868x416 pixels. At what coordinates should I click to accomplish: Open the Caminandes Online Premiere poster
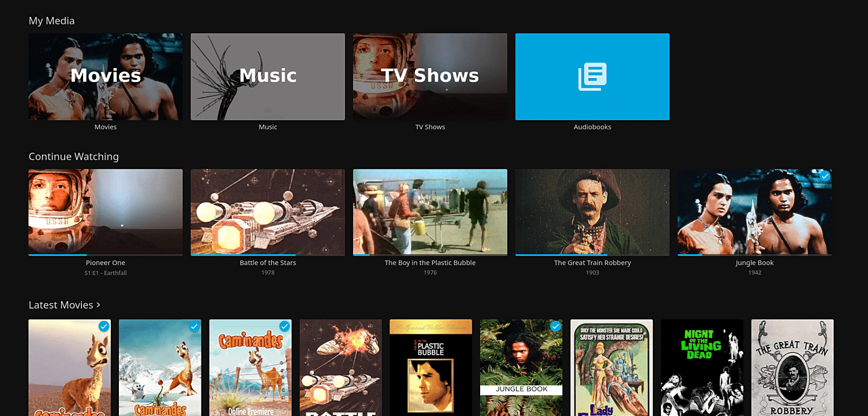(250, 367)
